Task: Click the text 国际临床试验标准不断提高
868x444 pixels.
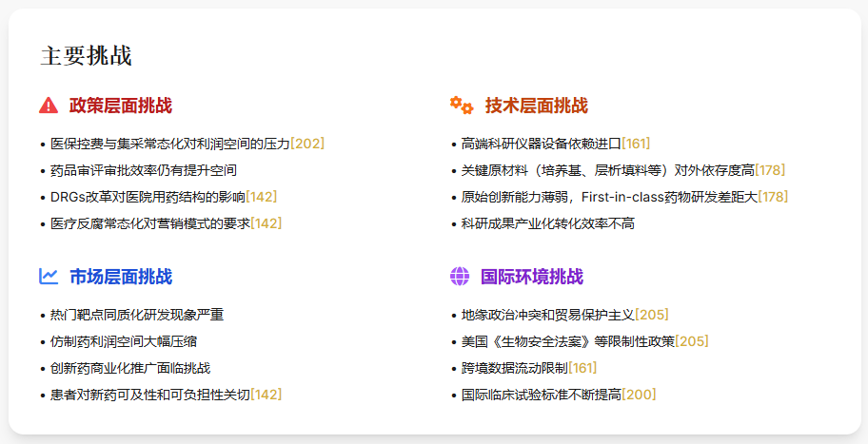Action: 541,395
